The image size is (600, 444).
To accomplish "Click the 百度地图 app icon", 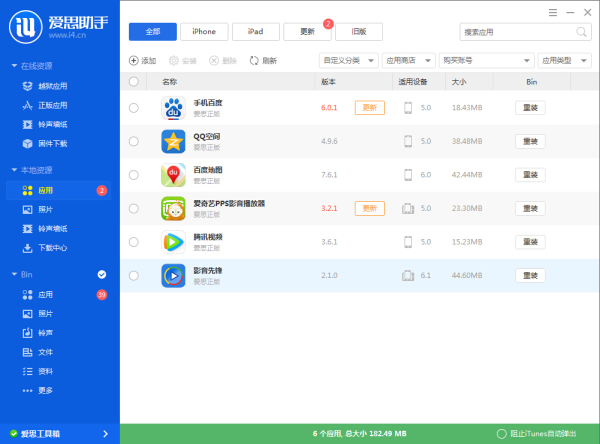I will click(173, 175).
